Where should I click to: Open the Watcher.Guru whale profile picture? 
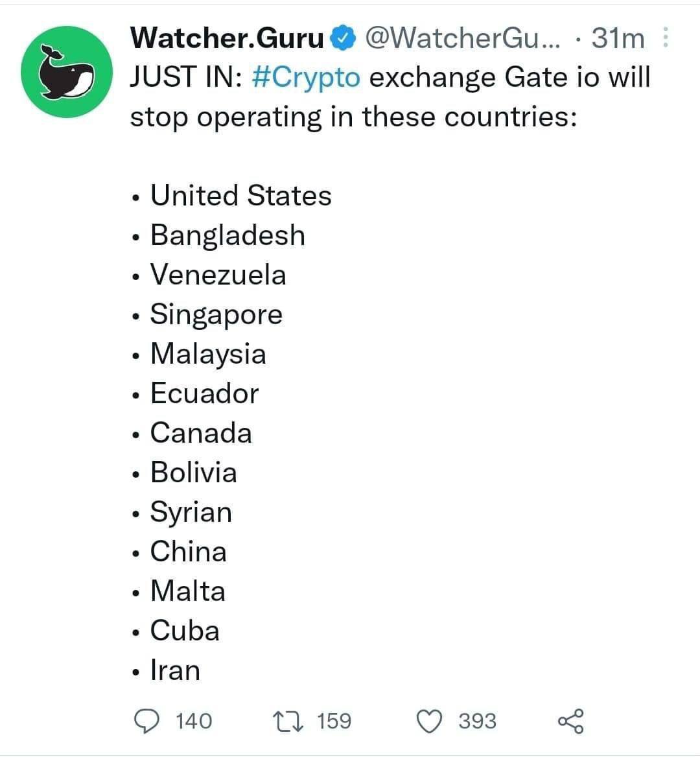[x=67, y=72]
